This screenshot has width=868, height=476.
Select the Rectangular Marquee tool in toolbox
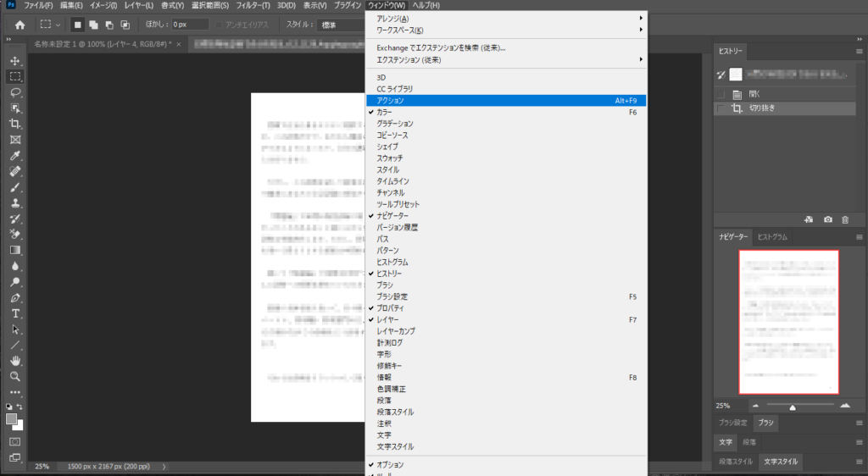point(15,76)
